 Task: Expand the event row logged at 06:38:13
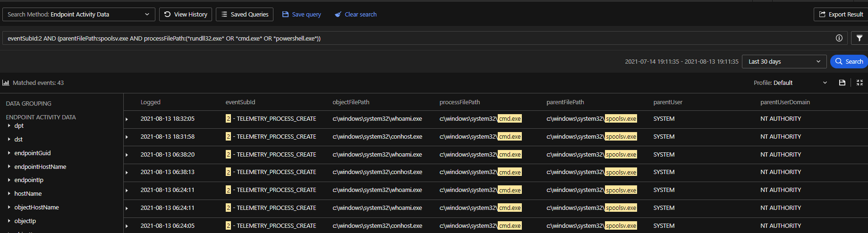pyautogui.click(x=127, y=173)
